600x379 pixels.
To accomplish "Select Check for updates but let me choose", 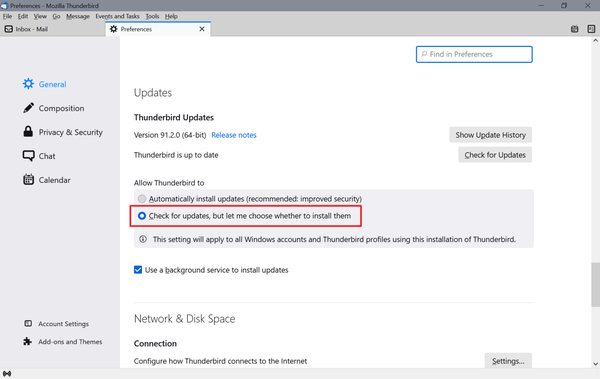I will pos(142,216).
